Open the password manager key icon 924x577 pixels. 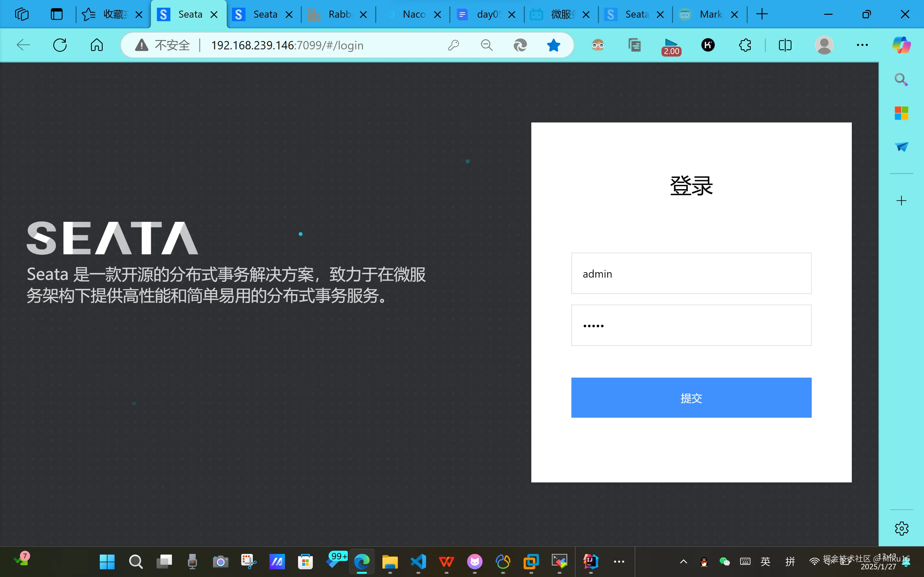pos(453,45)
